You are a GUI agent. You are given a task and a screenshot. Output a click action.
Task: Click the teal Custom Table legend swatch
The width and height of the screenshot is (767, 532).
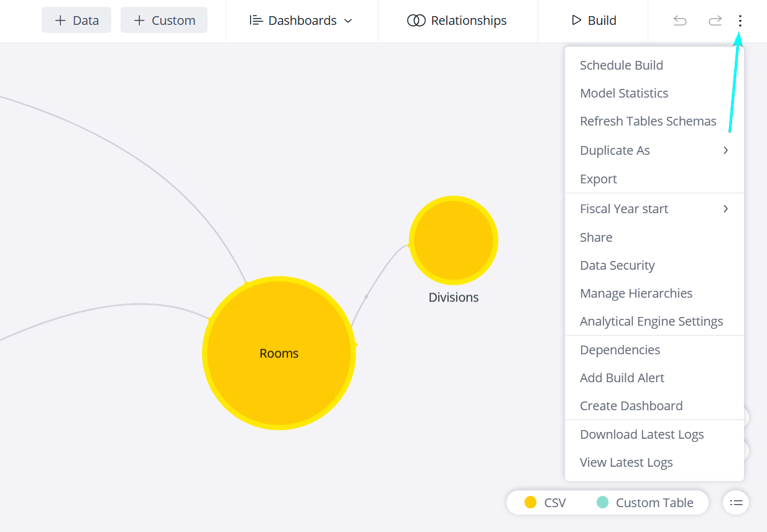click(602, 503)
